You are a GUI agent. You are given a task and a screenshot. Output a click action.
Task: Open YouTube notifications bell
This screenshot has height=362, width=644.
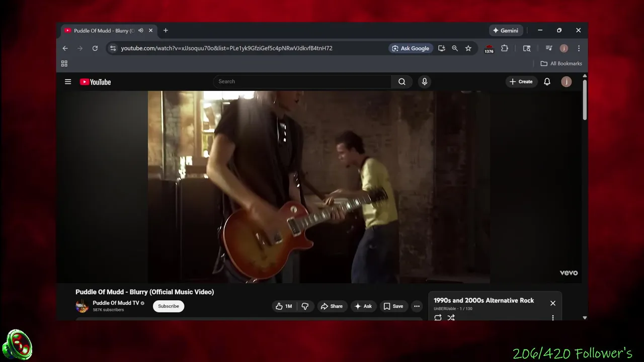pyautogui.click(x=547, y=81)
